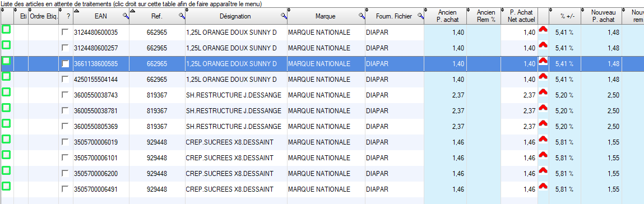Select the SH.RESTRUCTURE J.DESSANGE row 3600550805369
This screenshot has width=644, height=204.
click(x=322, y=126)
